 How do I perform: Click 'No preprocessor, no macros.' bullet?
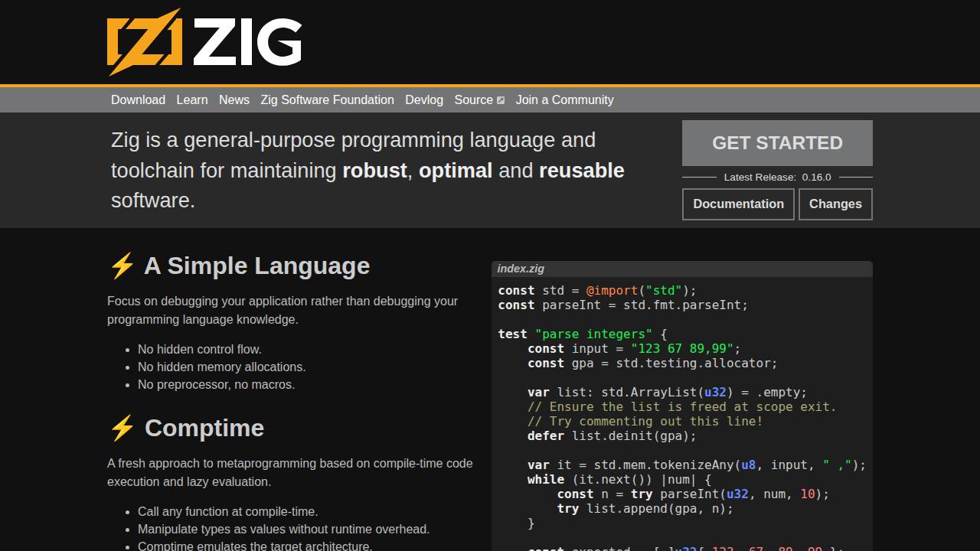click(x=216, y=384)
